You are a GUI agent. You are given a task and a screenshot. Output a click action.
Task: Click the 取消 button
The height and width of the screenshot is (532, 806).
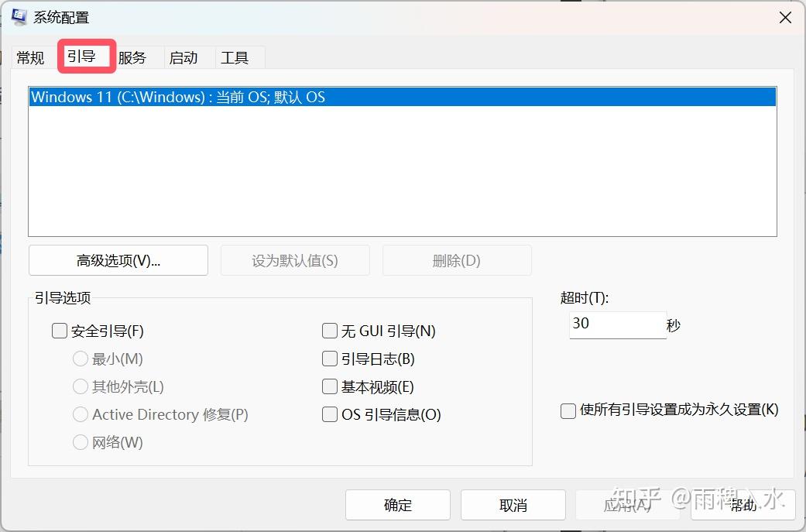point(513,505)
